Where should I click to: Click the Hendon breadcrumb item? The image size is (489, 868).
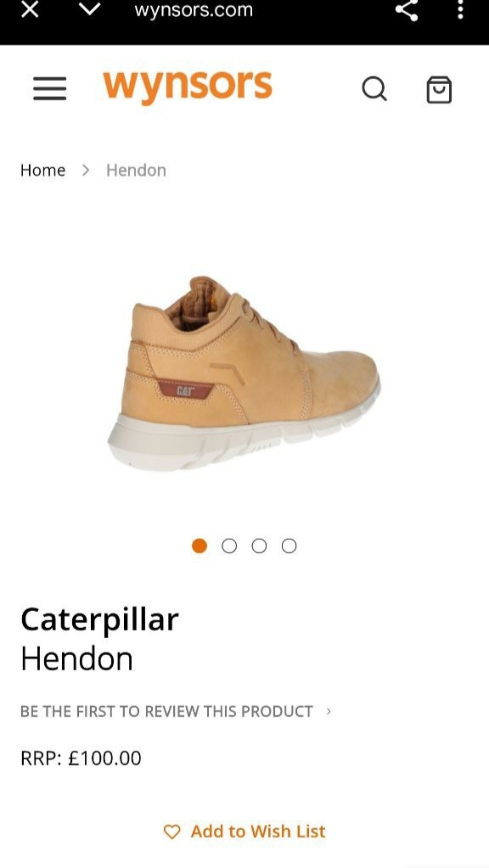coord(136,170)
